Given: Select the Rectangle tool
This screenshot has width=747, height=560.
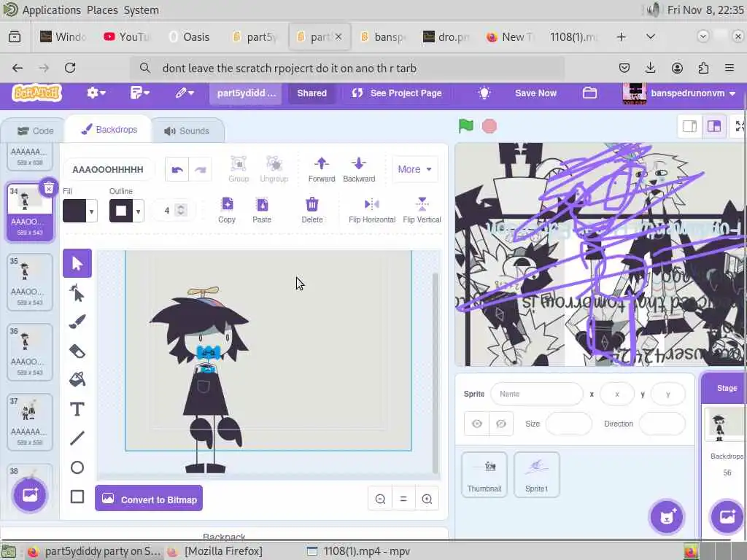Looking at the screenshot, I should (x=77, y=497).
